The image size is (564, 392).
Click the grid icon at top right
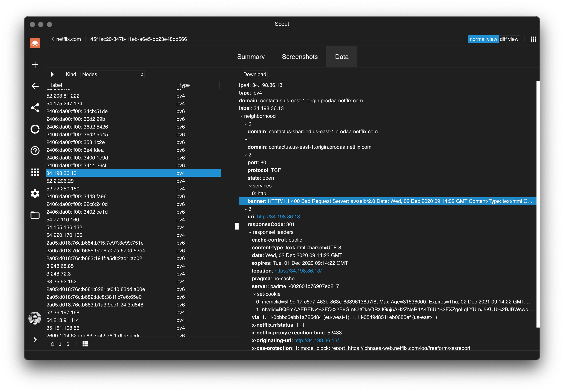tap(533, 39)
